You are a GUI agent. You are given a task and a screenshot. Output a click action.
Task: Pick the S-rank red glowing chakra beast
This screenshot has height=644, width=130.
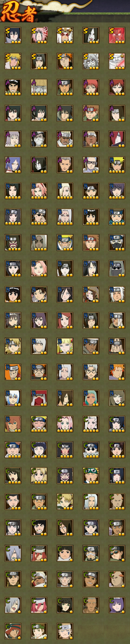[117, 35]
